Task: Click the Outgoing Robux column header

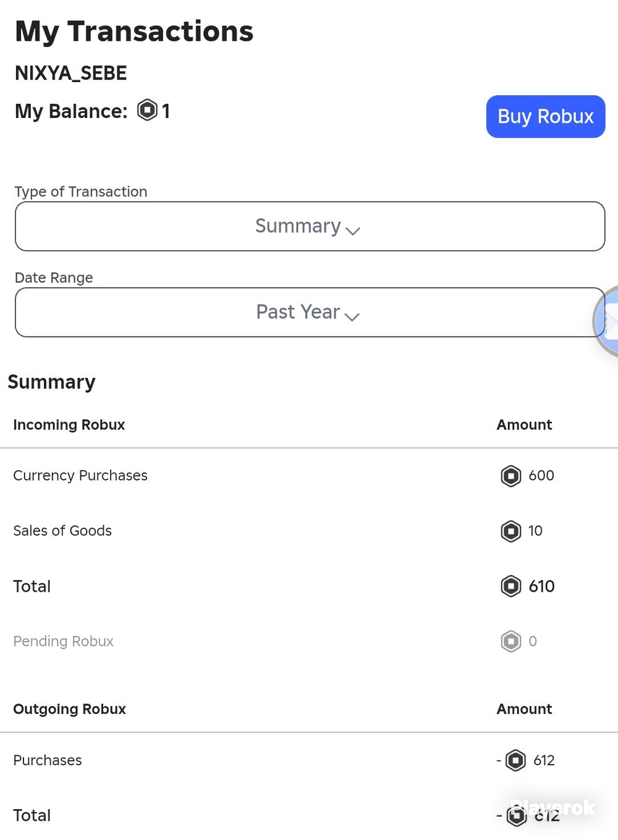Action: 70,709
